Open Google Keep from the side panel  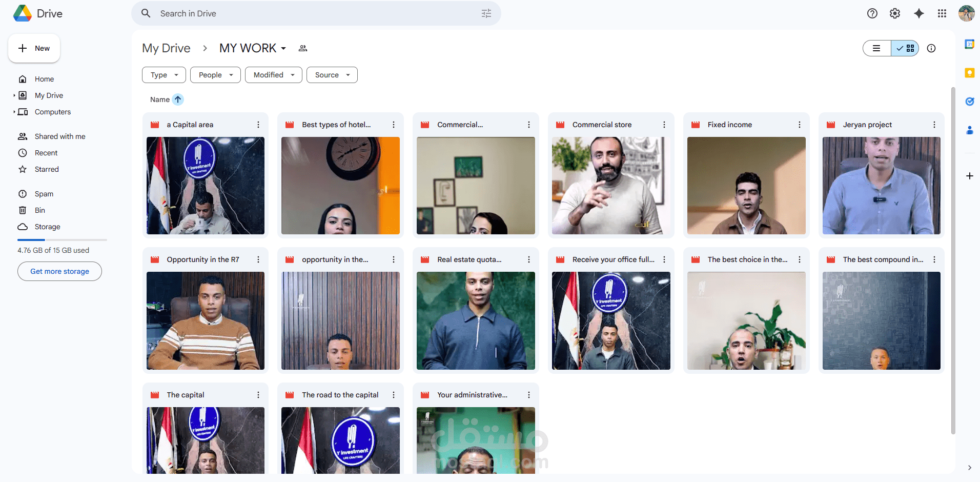click(970, 73)
